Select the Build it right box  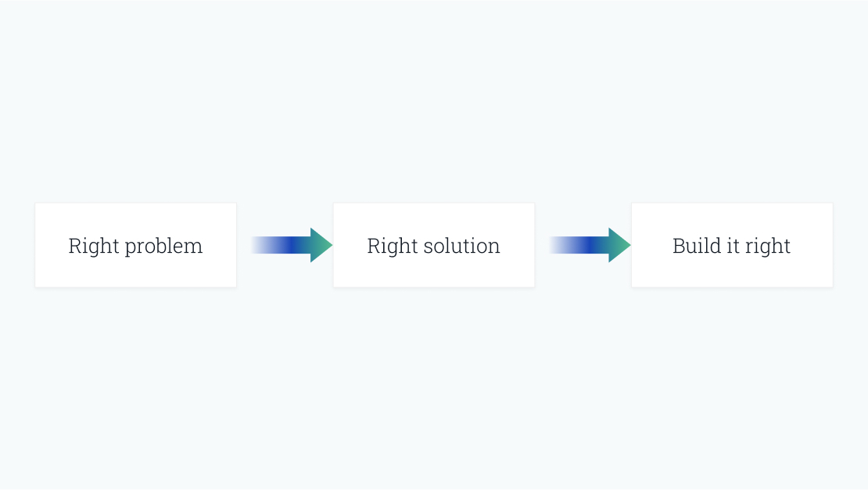[x=732, y=245]
